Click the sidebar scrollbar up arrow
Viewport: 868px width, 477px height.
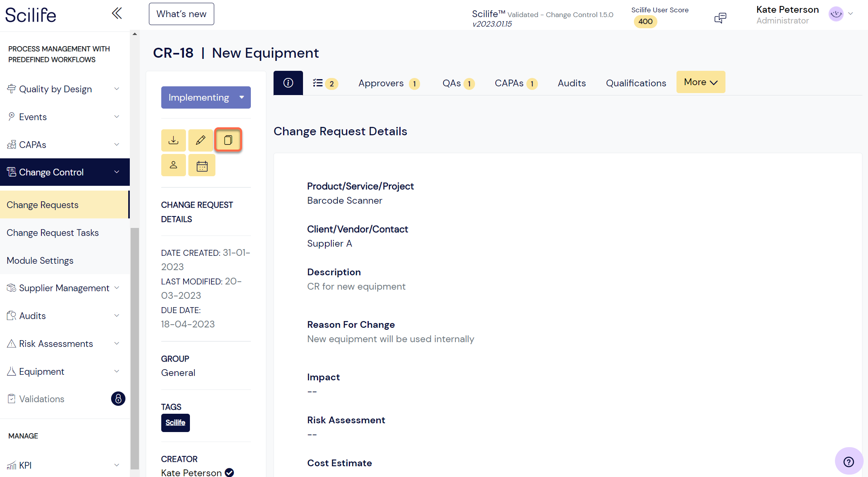point(135,34)
